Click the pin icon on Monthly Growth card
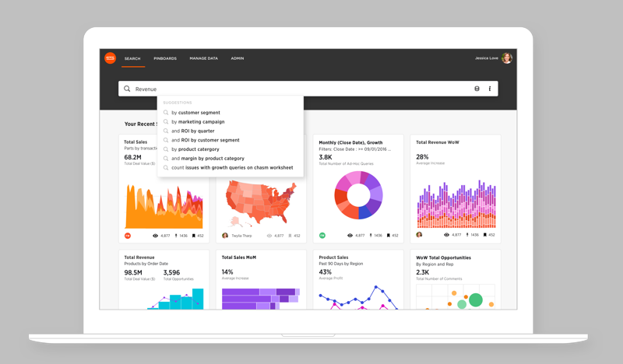 [x=371, y=236]
